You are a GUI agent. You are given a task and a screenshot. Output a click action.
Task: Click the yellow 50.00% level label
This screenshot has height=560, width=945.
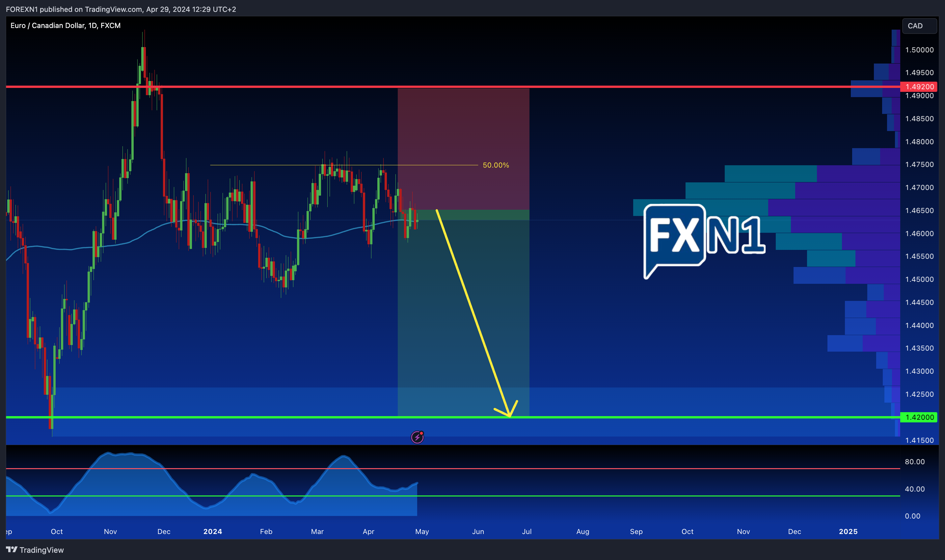click(x=496, y=165)
